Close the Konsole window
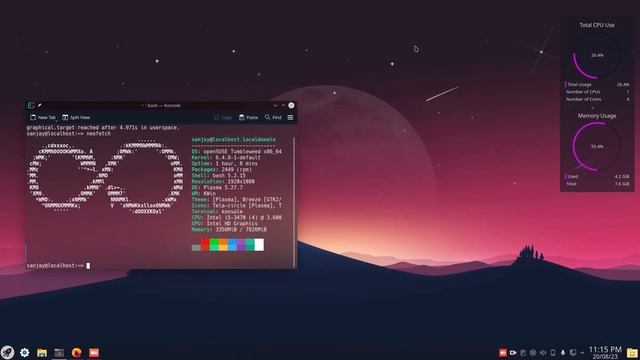Image resolution: width=640 pixels, height=360 pixels. 291,105
